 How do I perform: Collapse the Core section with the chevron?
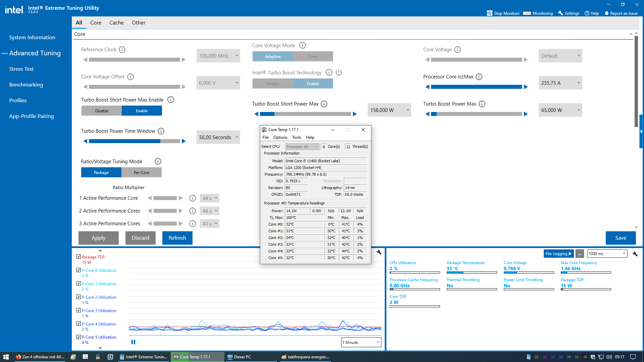pyautogui.click(x=631, y=34)
